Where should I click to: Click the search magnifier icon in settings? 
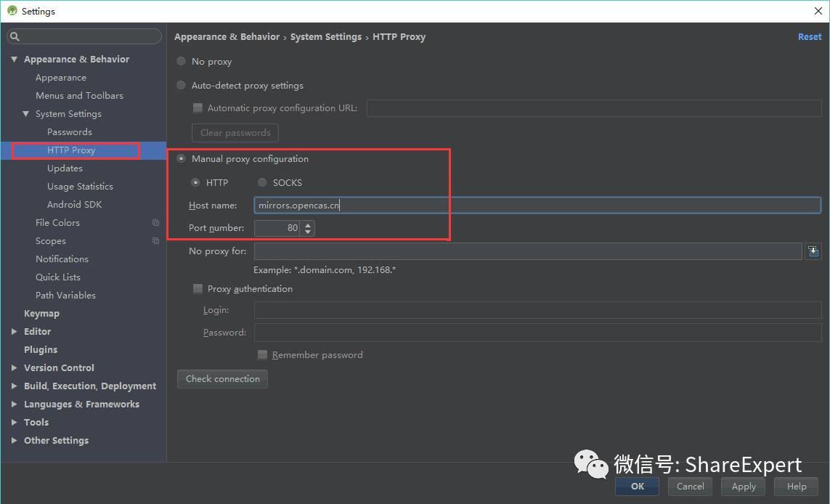click(x=15, y=36)
